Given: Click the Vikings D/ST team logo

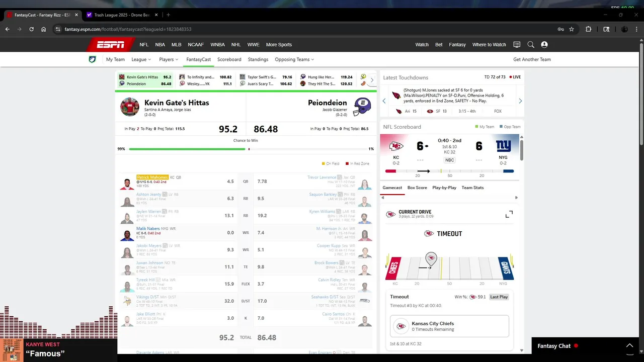Looking at the screenshot, I should (127, 301).
